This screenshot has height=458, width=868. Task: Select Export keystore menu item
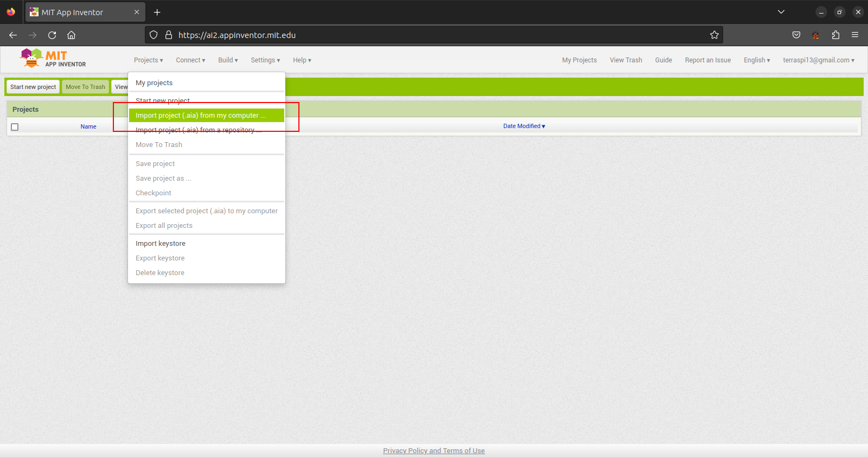point(207,258)
